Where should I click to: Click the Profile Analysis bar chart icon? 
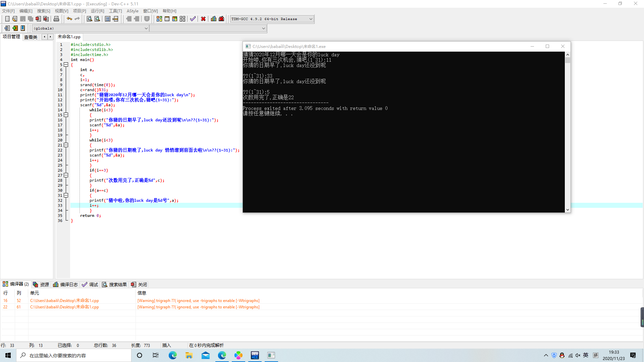tap(214, 19)
